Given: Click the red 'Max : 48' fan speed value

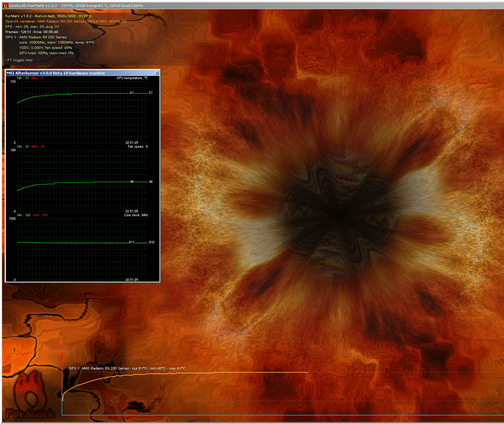Looking at the screenshot, I should (x=38, y=147).
